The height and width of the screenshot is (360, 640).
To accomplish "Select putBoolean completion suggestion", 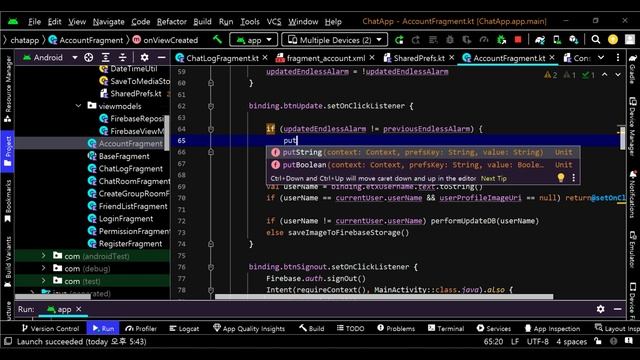I will pyautogui.click(x=423, y=165).
